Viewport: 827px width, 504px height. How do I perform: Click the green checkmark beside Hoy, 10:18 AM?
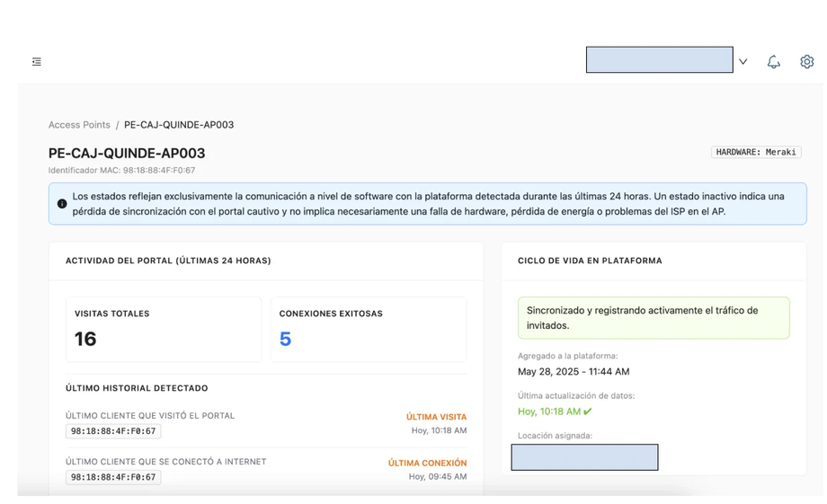tap(588, 411)
